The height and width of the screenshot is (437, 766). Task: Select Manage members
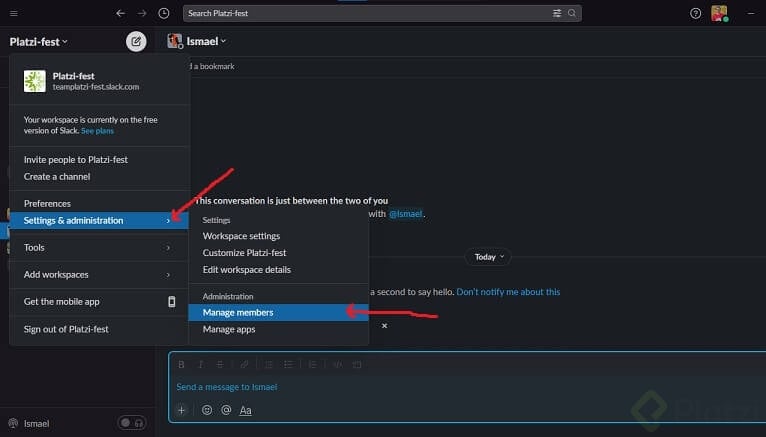click(278, 312)
